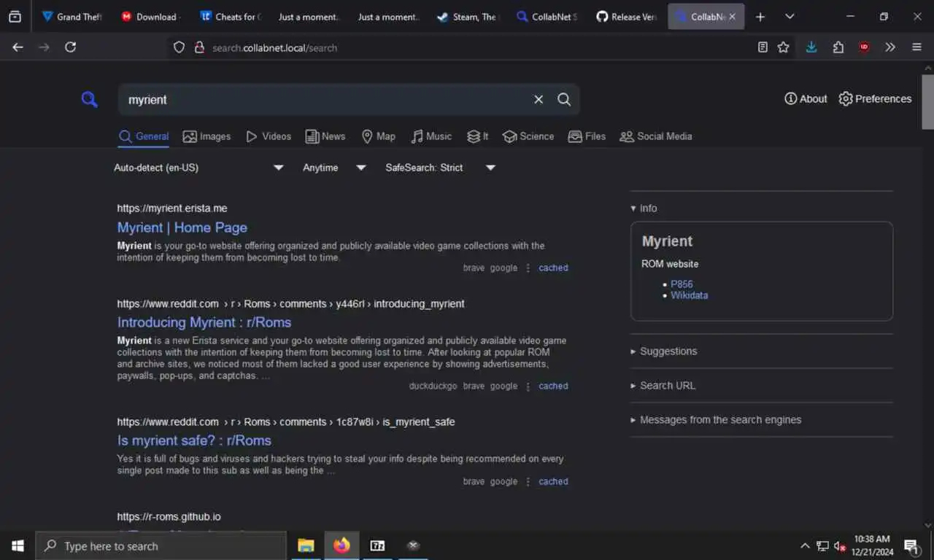Viewport: 934px width, 560px height.
Task: Open the Windows Start menu
Action: (18, 545)
